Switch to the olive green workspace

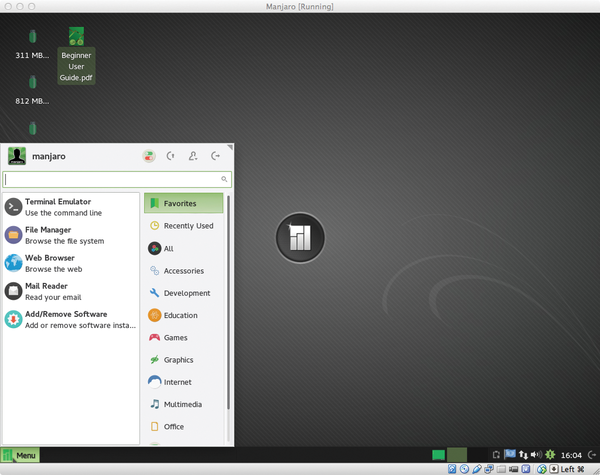[457, 455]
